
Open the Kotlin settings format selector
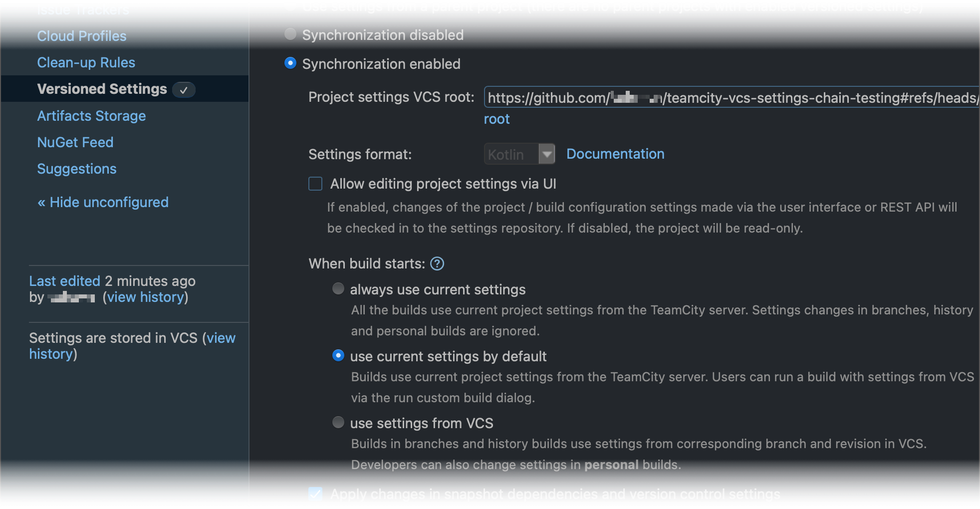click(x=511, y=154)
